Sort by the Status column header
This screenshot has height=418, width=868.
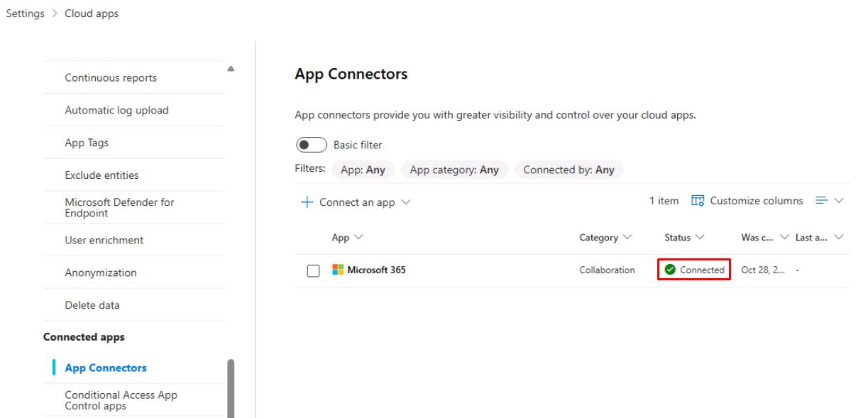683,238
